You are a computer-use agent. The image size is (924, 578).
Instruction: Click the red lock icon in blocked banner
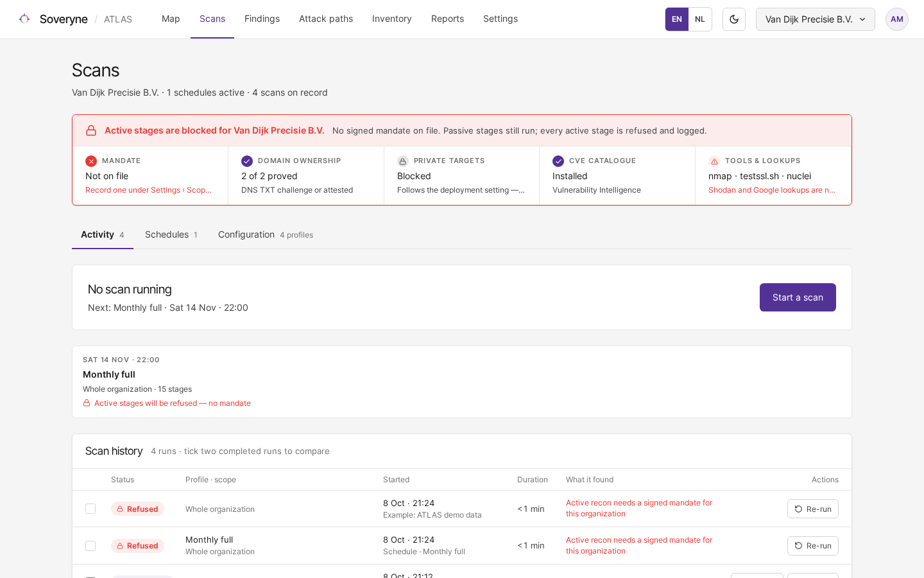pyautogui.click(x=91, y=130)
